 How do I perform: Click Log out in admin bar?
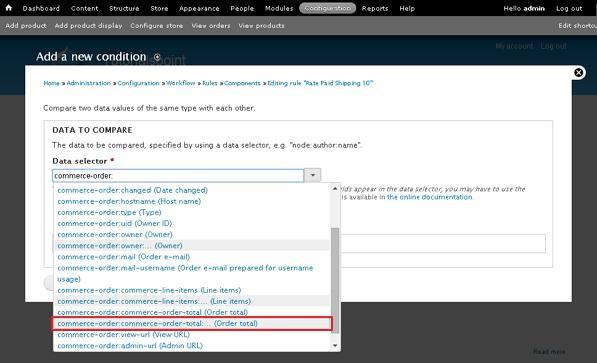(x=569, y=8)
